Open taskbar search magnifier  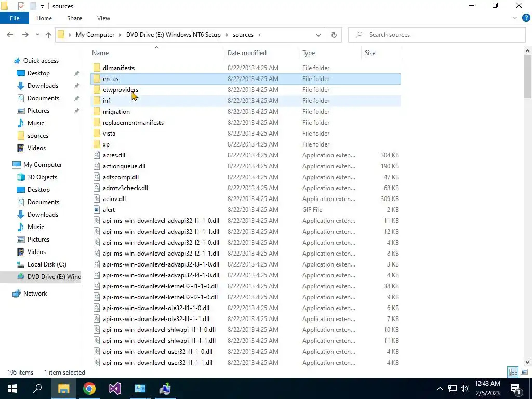point(37,389)
